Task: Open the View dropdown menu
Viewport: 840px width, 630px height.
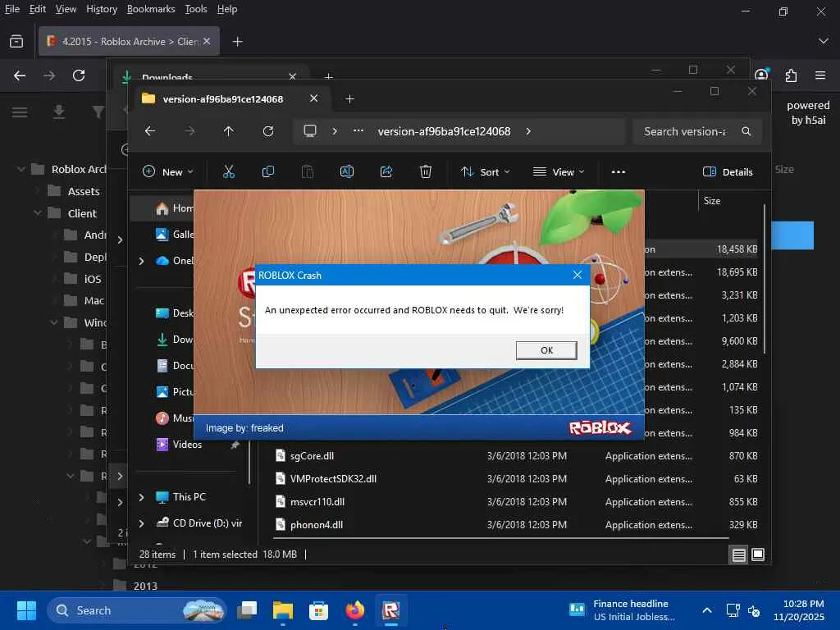Action: click(x=559, y=171)
